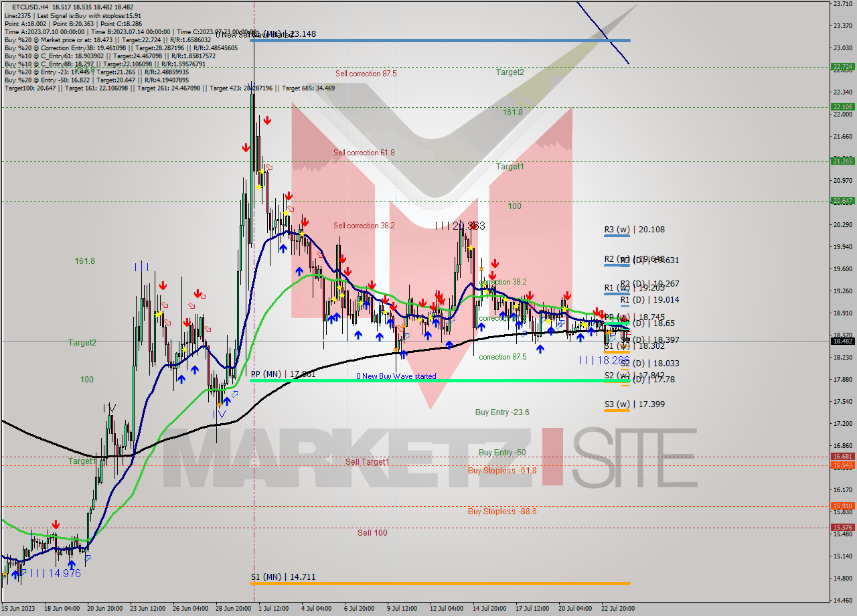Click the "Buy Entry -23.6" text label
Screen dimensions: 857x616
tap(502, 412)
